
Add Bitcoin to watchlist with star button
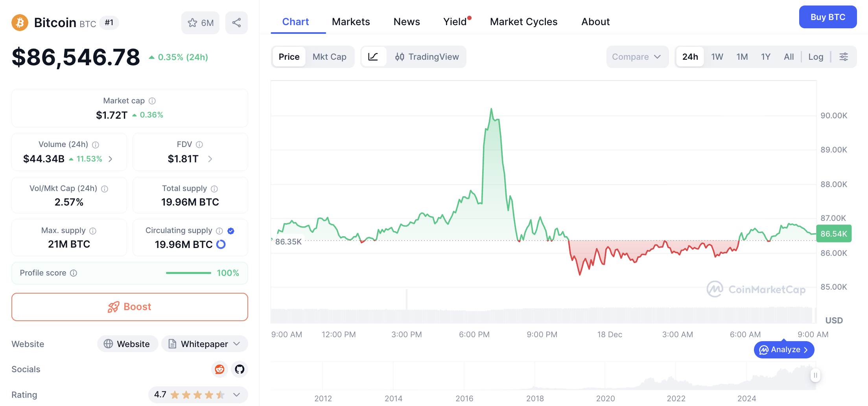(x=200, y=23)
